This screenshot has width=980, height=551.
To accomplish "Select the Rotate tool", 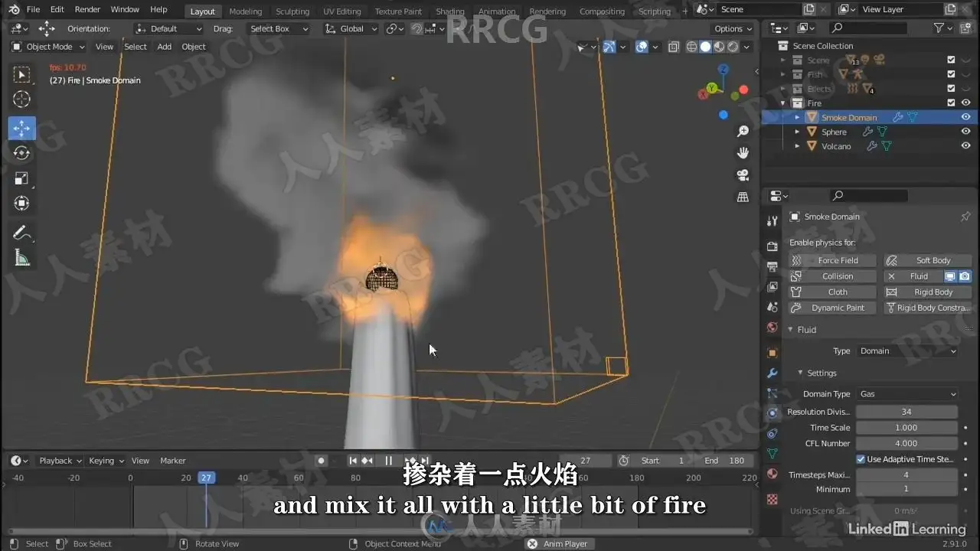I will (21, 153).
